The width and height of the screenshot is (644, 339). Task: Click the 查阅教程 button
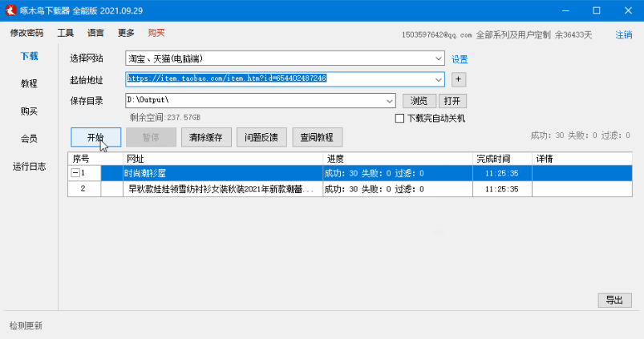[317, 137]
